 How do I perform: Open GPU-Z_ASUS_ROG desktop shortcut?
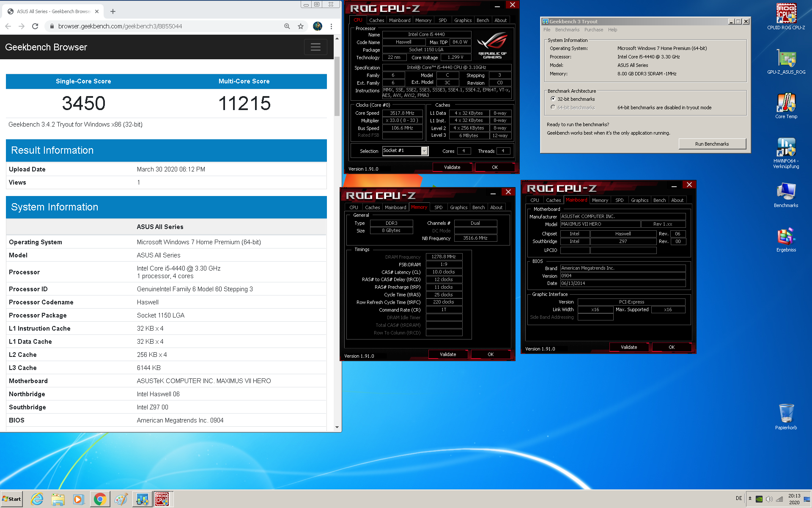[786, 61]
